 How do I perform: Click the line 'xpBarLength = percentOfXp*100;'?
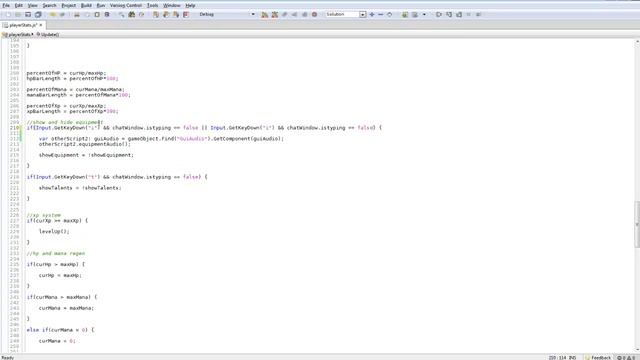72,111
